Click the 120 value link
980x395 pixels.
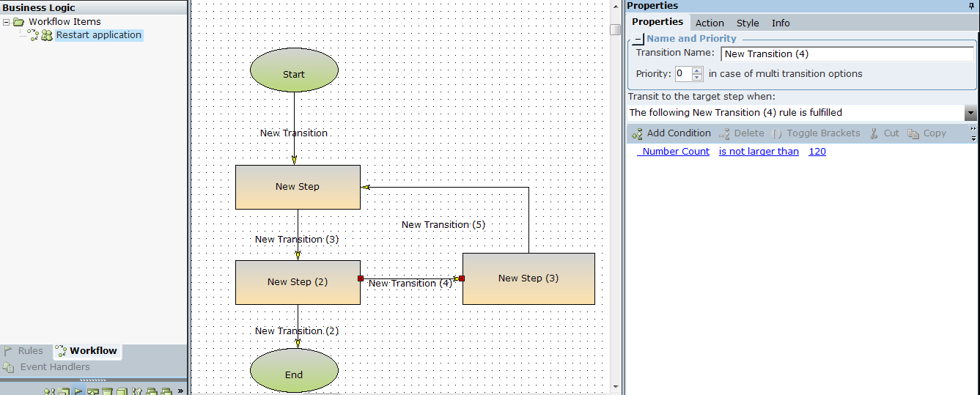817,152
